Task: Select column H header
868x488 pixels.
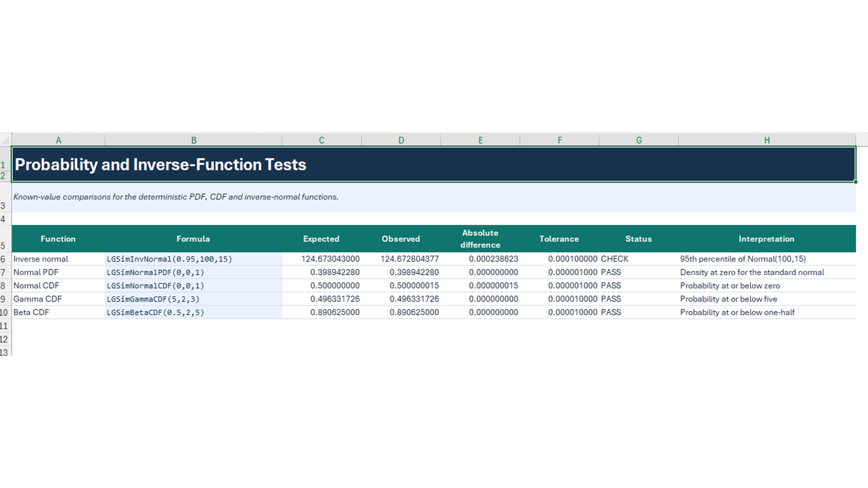Action: (x=767, y=140)
